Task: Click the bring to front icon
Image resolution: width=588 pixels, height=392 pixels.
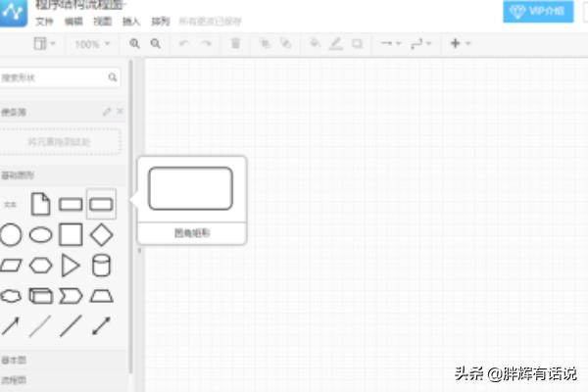Action: coord(266,43)
